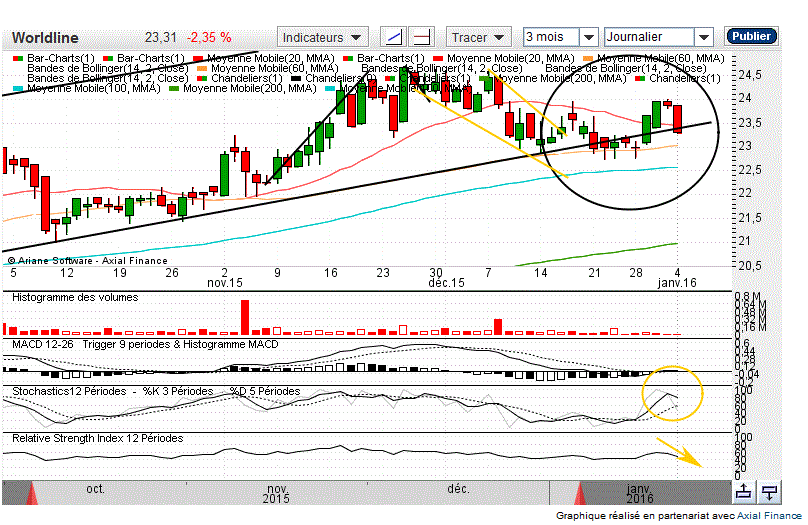Click the upload icon beside the timeline
This screenshot has height=525, width=808.
pos(743,493)
